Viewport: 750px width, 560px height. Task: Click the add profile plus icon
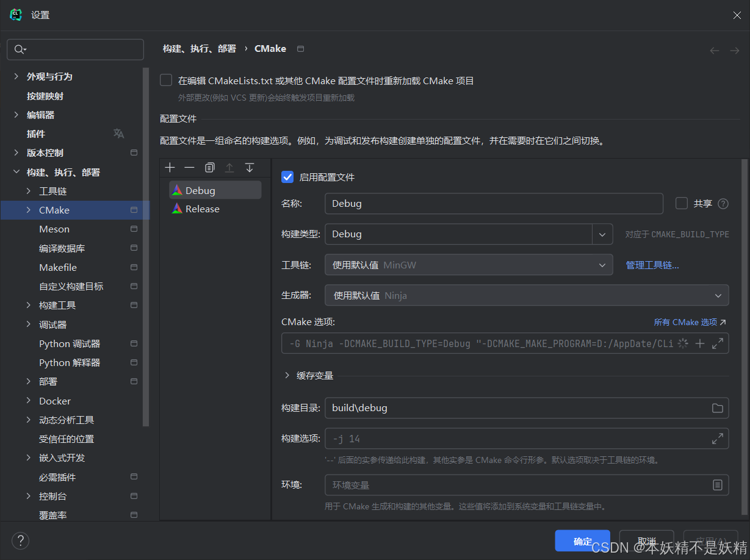tap(170, 167)
